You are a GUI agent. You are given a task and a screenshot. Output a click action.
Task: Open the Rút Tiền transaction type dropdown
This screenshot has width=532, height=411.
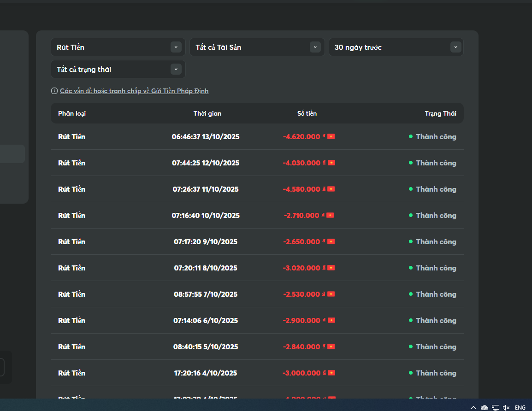coord(118,47)
